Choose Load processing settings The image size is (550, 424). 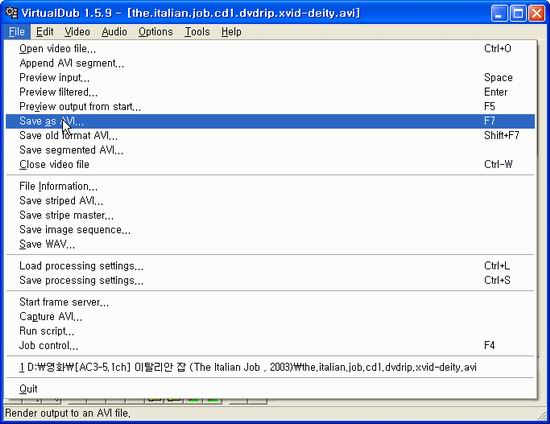click(x=270, y=266)
